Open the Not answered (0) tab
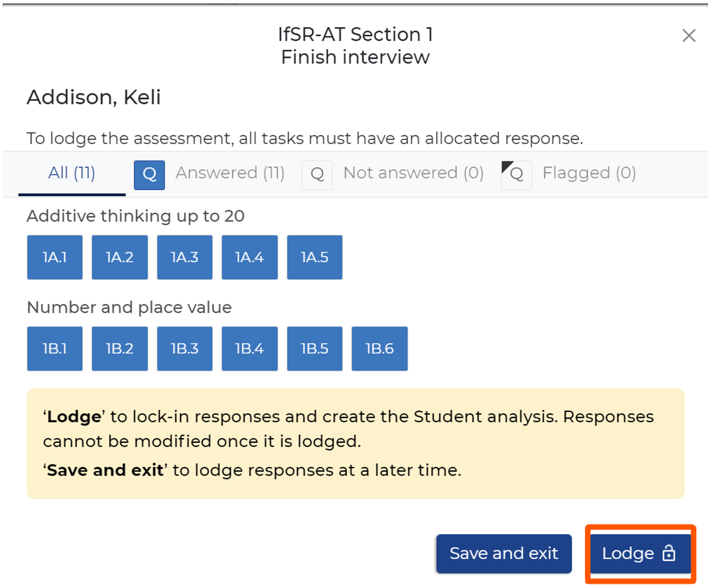Screen dimensions: 716x588 click(x=413, y=173)
